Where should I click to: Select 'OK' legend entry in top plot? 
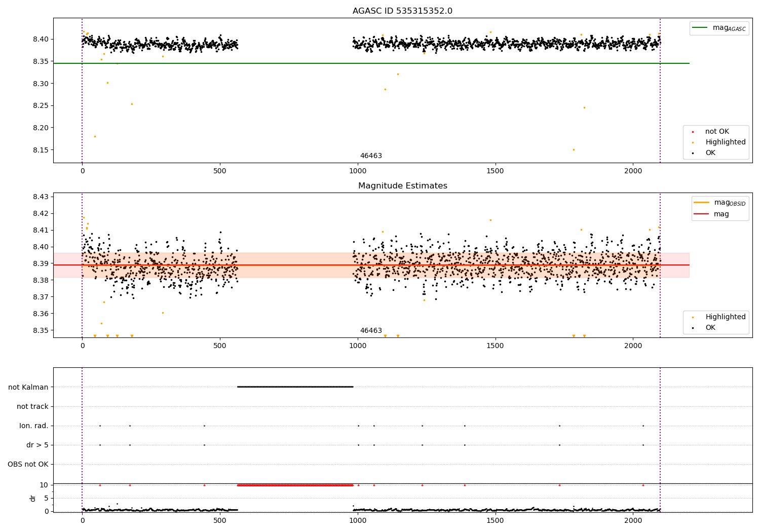710,153
